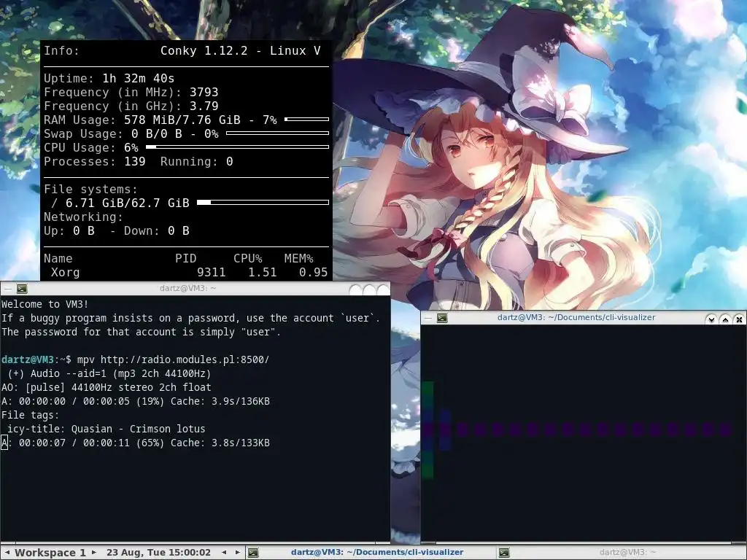This screenshot has width=747, height=560.
Task: Click the previous window arrow in the toolbar
Action: (224, 553)
